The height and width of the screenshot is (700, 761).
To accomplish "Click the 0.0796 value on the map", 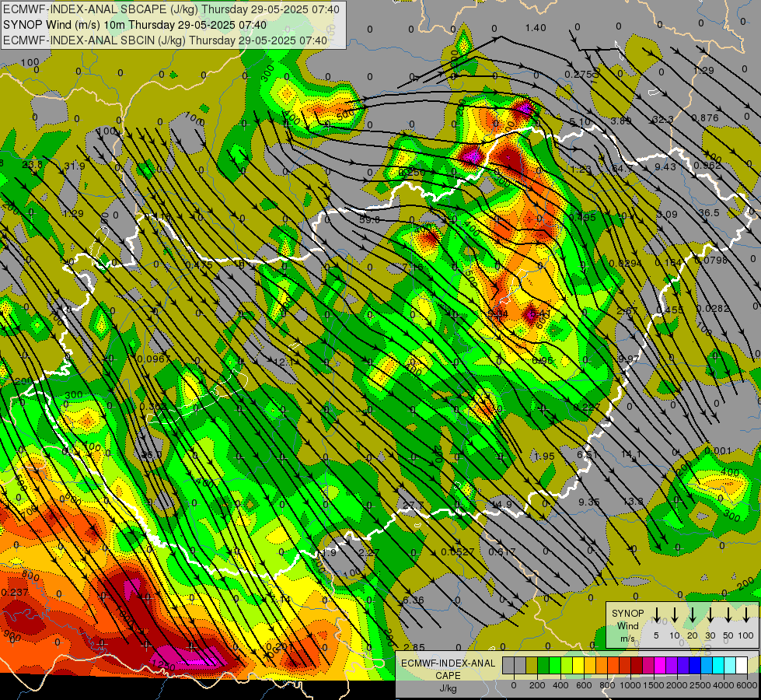I will point(711,260).
